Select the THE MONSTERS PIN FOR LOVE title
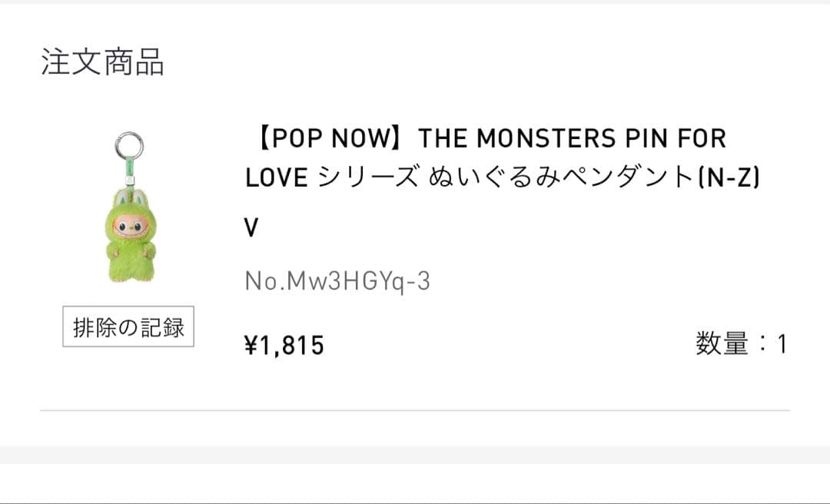830x504 pixels. (492, 138)
